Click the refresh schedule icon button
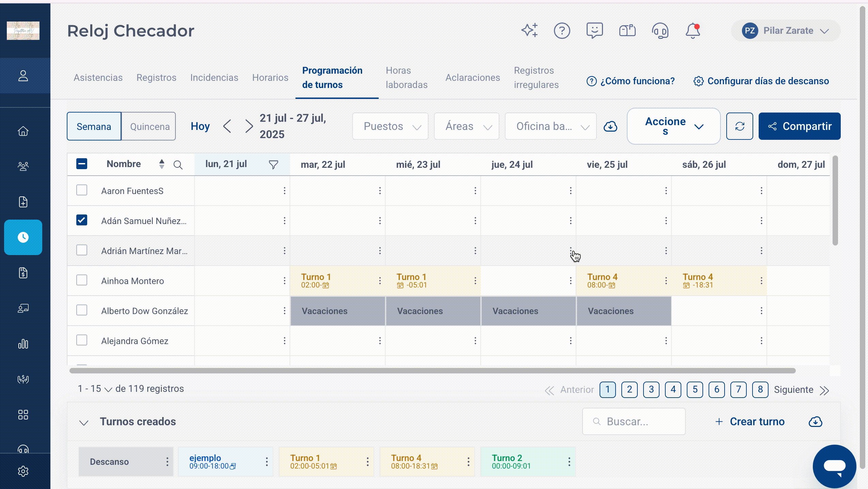Screen dimensions: 868x489 [740, 126]
